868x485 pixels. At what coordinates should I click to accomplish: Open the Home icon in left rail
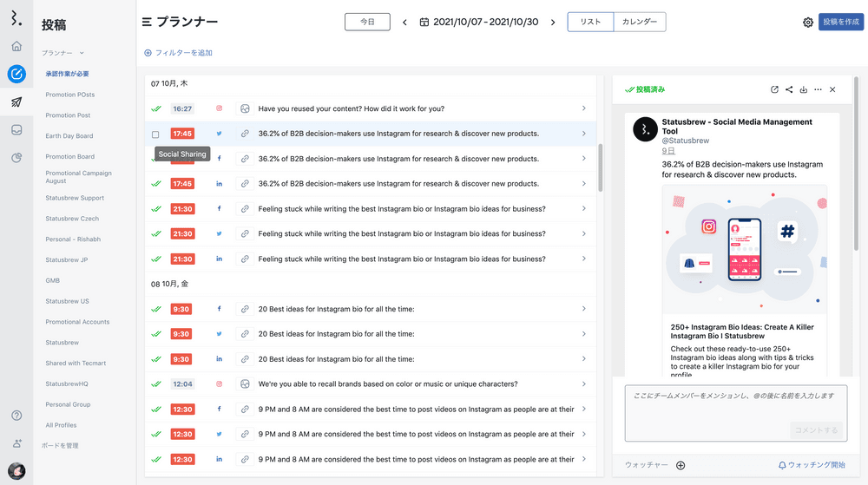tap(16, 46)
